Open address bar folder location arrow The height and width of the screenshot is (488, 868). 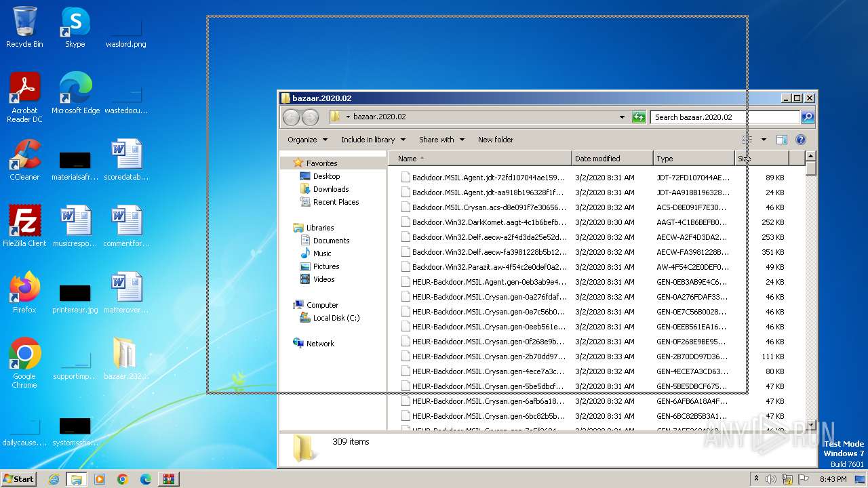[x=348, y=117]
